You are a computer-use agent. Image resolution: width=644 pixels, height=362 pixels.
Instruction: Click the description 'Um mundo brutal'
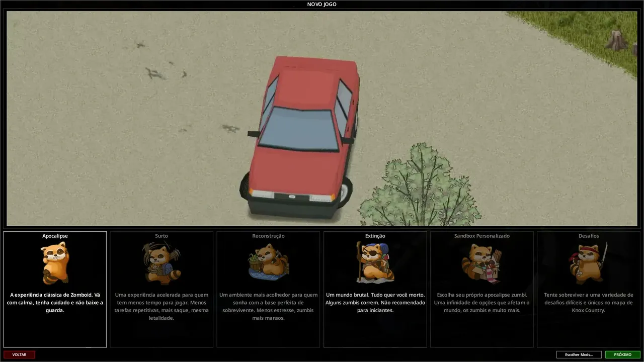pos(375,303)
